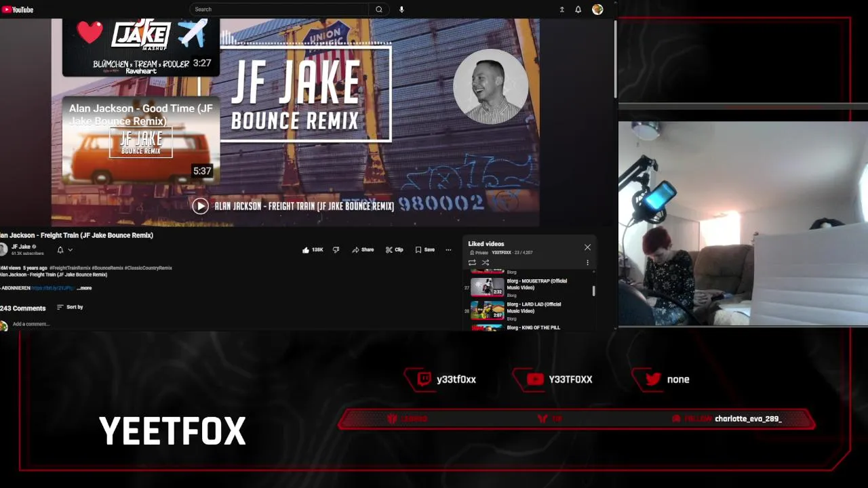Share the Freight Train video
Screen dimensions: 868x488
(363, 250)
